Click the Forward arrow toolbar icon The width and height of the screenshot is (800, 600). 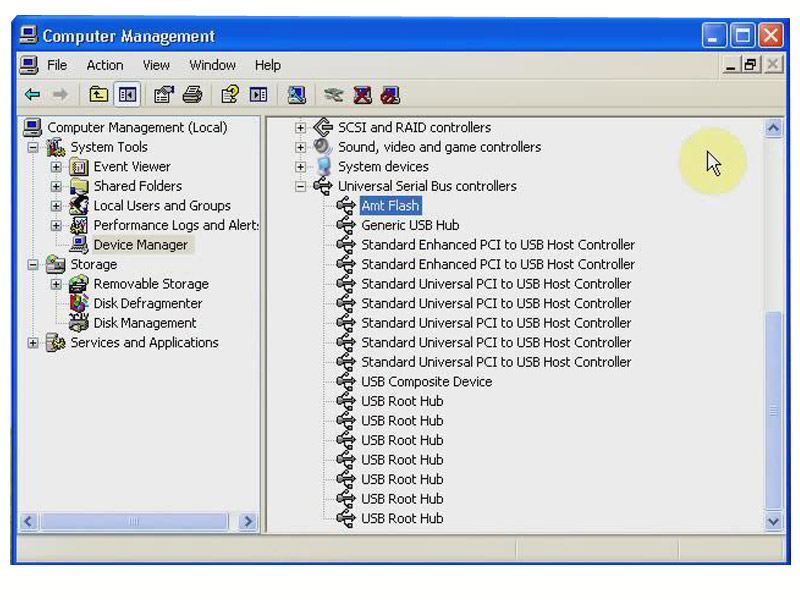click(x=60, y=95)
